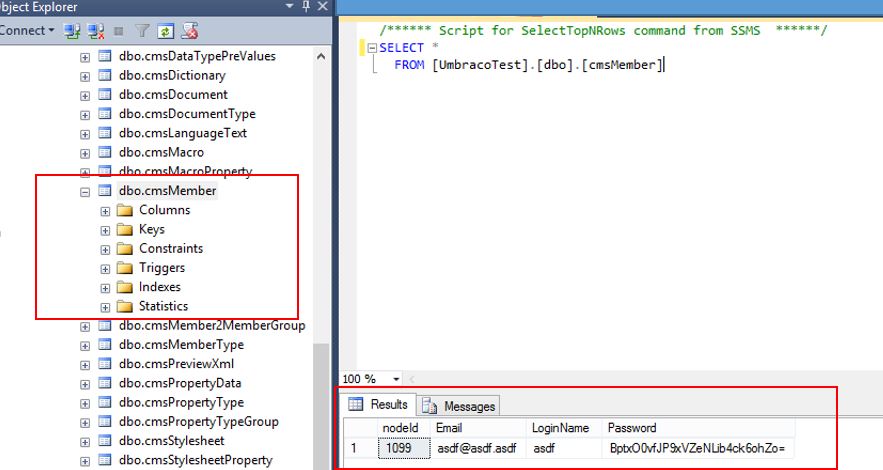Click the Statistics folder icon
This screenshot has height=470, width=883.
(x=124, y=306)
